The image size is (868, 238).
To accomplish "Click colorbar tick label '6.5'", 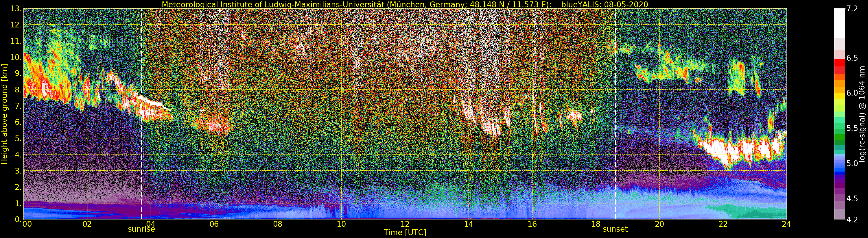I will coord(852,58).
